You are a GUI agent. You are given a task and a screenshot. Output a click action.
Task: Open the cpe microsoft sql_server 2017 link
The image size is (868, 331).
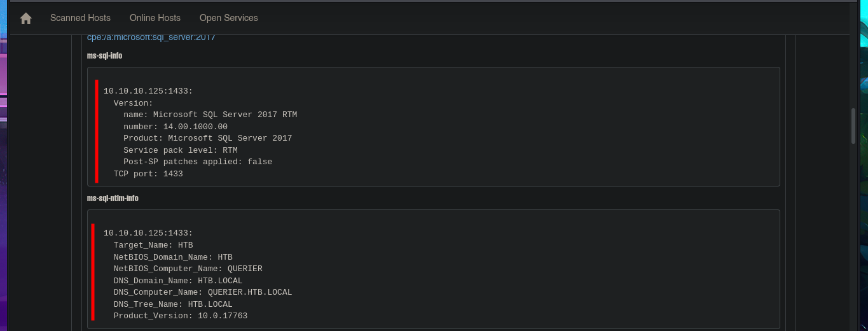151,38
